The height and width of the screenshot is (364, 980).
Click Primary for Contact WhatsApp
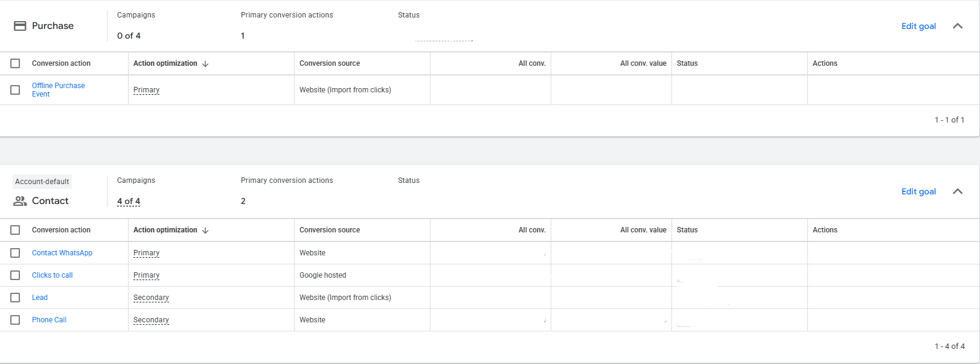(x=146, y=253)
